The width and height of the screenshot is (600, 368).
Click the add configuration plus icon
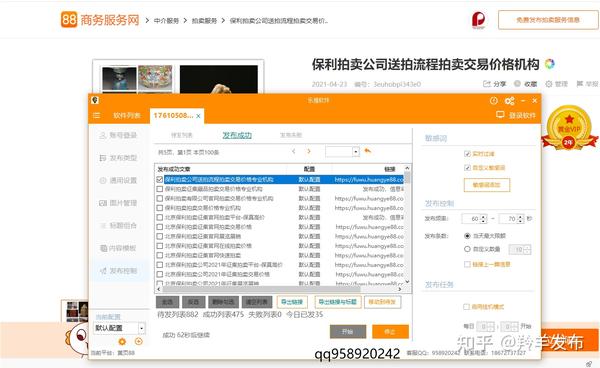(139, 342)
